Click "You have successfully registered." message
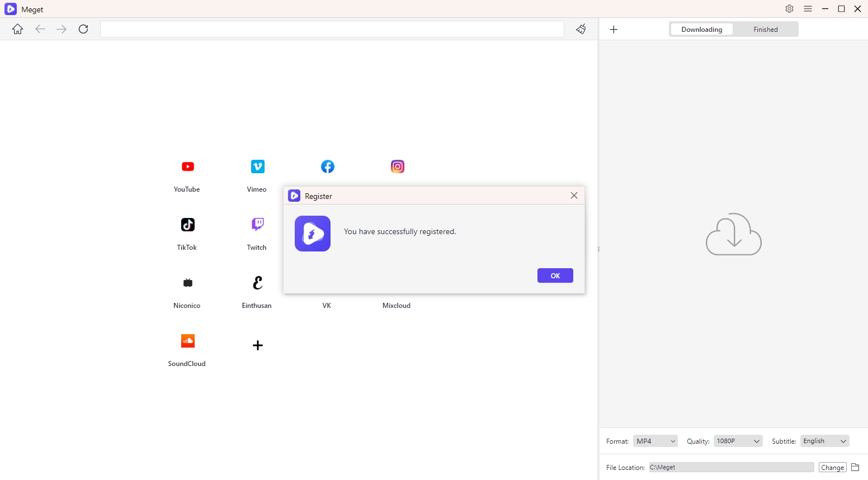This screenshot has width=868, height=480. [400, 231]
